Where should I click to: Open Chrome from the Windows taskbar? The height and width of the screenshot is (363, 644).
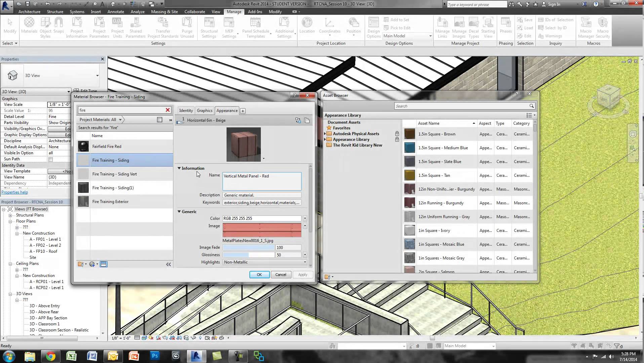pos(50,356)
